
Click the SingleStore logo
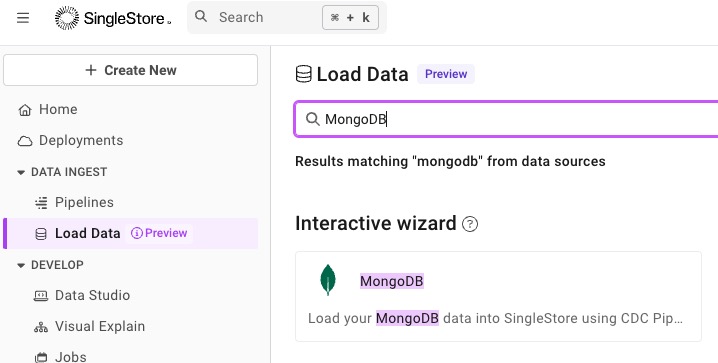(x=113, y=18)
